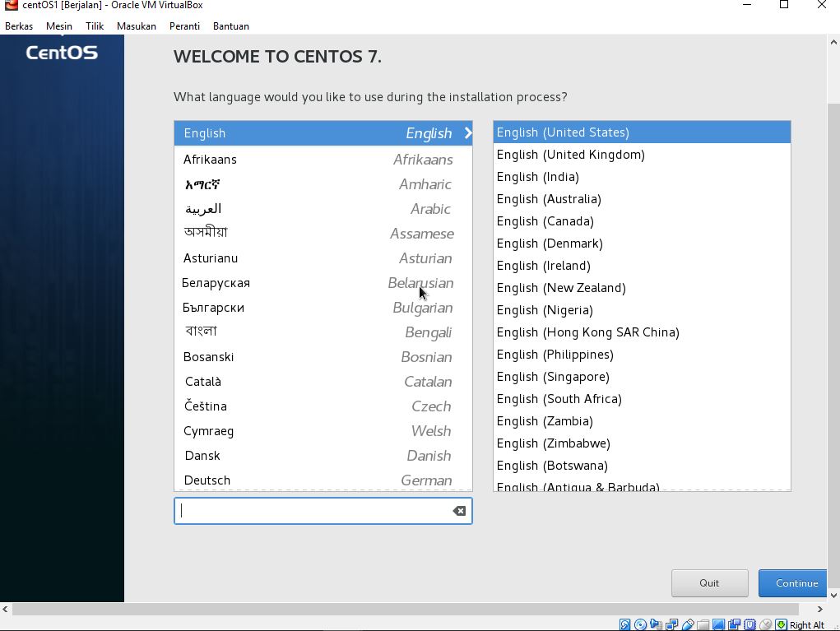840x631 pixels.
Task: Click the CPU virtualization status icon
Action: [x=750, y=624]
